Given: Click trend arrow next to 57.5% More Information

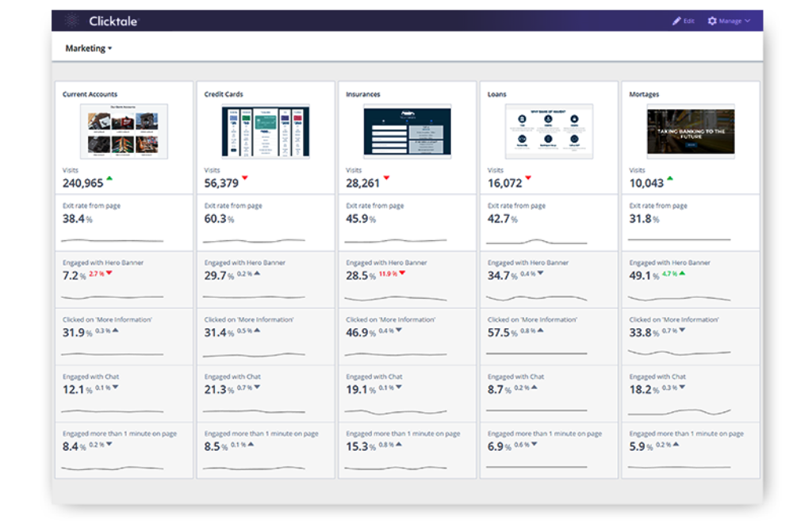Looking at the screenshot, I should [541, 330].
